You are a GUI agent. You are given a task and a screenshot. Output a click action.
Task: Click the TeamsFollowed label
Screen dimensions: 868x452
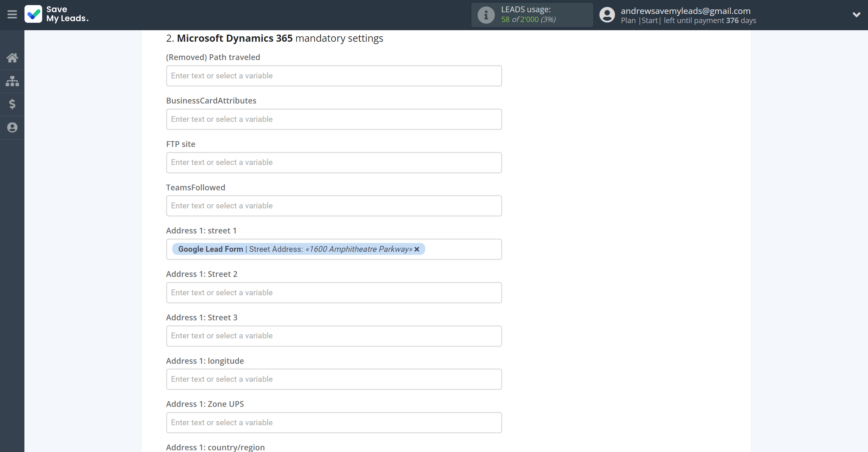pos(196,187)
